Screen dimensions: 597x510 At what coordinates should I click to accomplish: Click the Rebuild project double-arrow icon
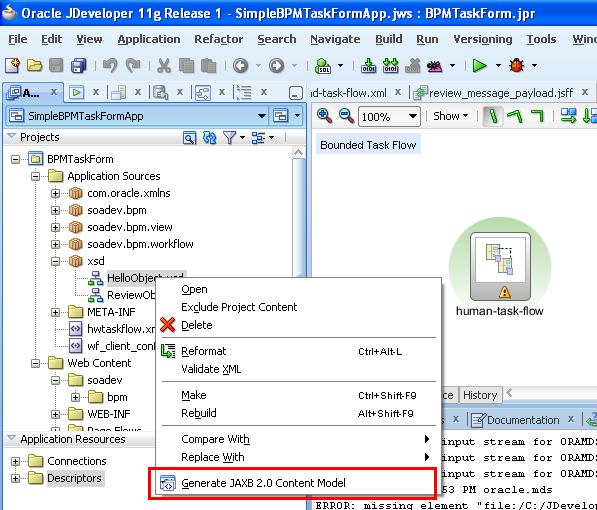click(391, 66)
